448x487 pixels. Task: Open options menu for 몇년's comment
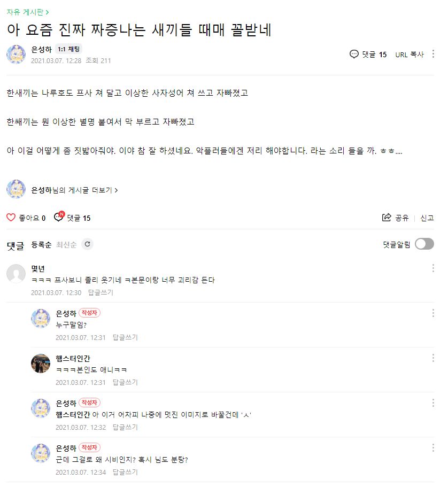click(x=433, y=268)
